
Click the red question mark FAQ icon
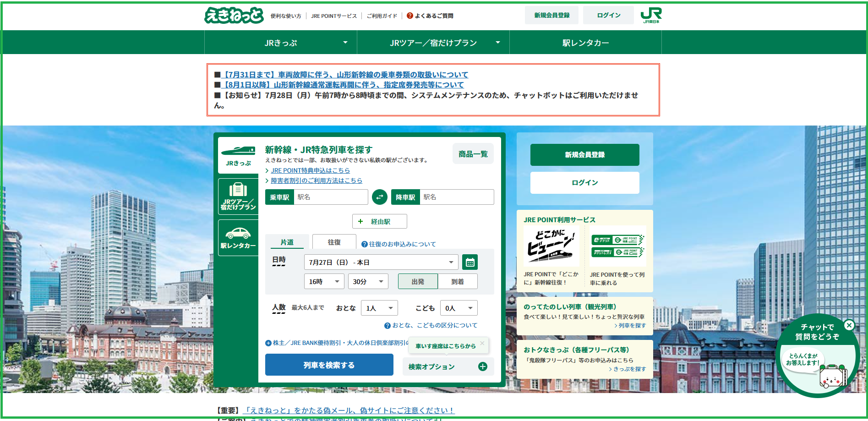[409, 16]
